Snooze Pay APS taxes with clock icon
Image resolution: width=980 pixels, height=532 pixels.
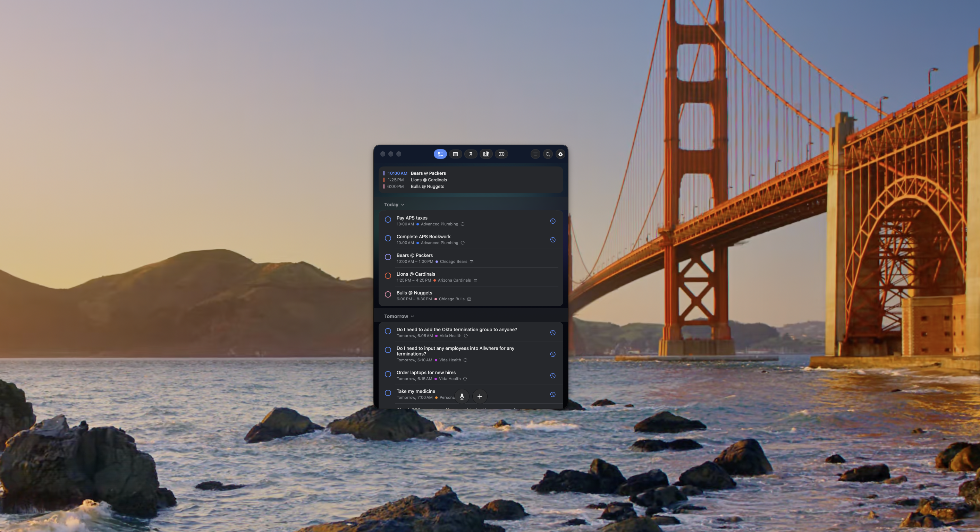click(x=552, y=221)
